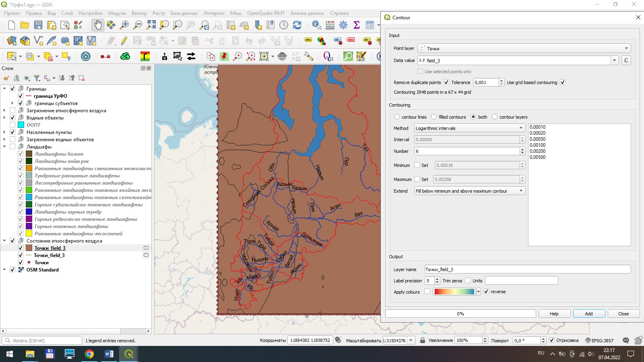The width and height of the screenshot is (644, 362).
Task: Select the Pan Map hand tool
Action: click(x=97, y=25)
